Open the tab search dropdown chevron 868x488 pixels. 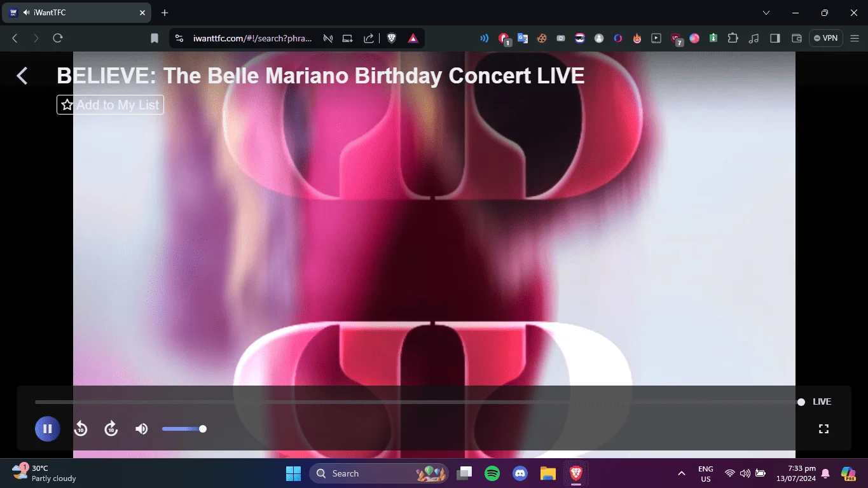click(766, 13)
